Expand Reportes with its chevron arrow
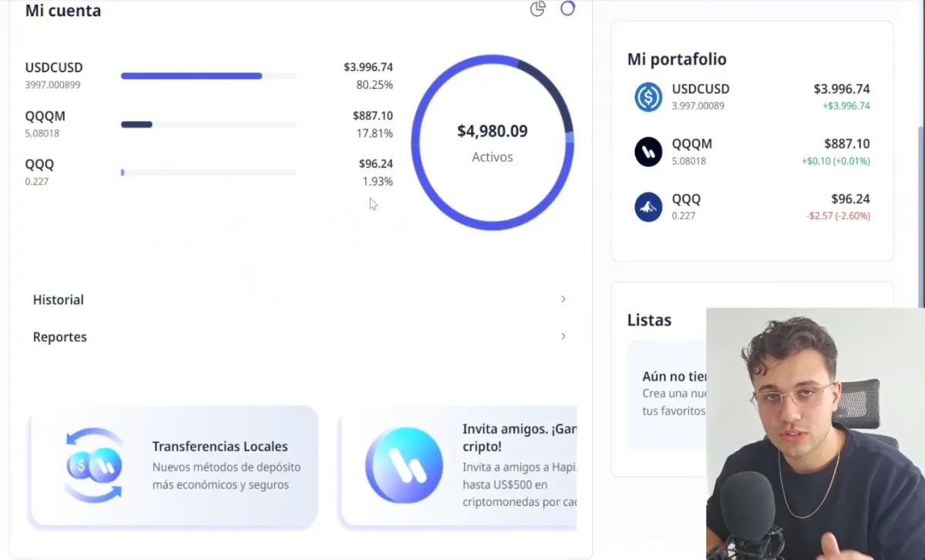The height and width of the screenshot is (560, 925). coord(563,336)
